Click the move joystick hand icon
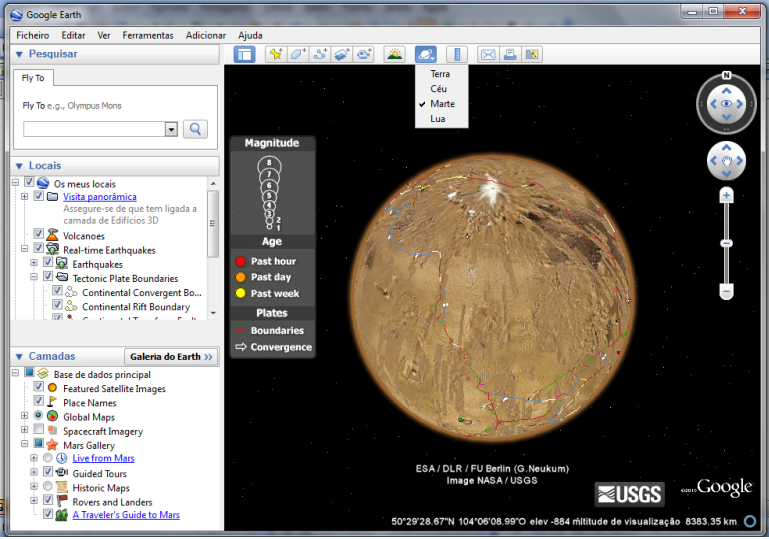769x539 pixels. coord(726,161)
